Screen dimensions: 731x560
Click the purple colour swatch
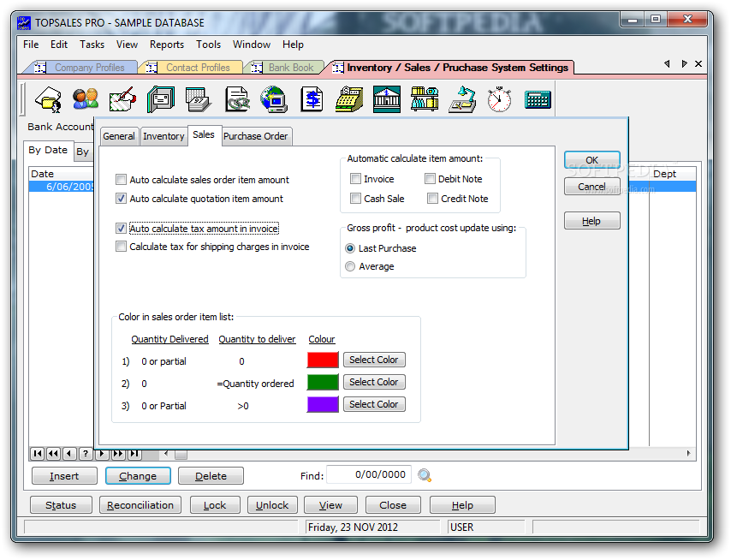323,404
